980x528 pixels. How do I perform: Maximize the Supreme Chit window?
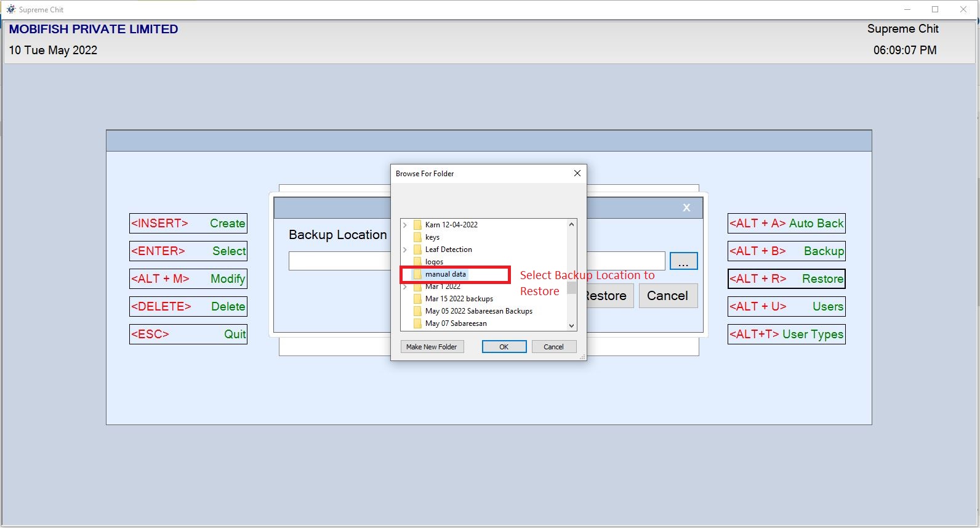[935, 9]
